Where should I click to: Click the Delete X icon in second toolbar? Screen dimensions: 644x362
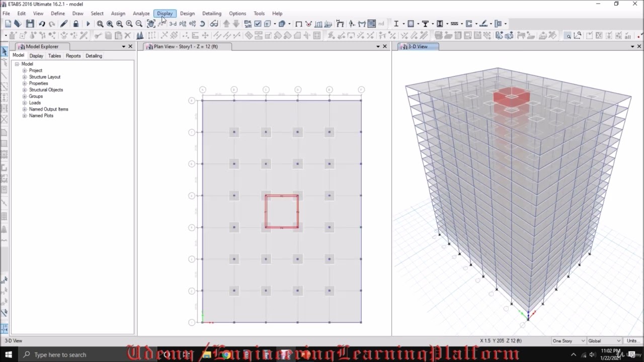[x=128, y=35]
